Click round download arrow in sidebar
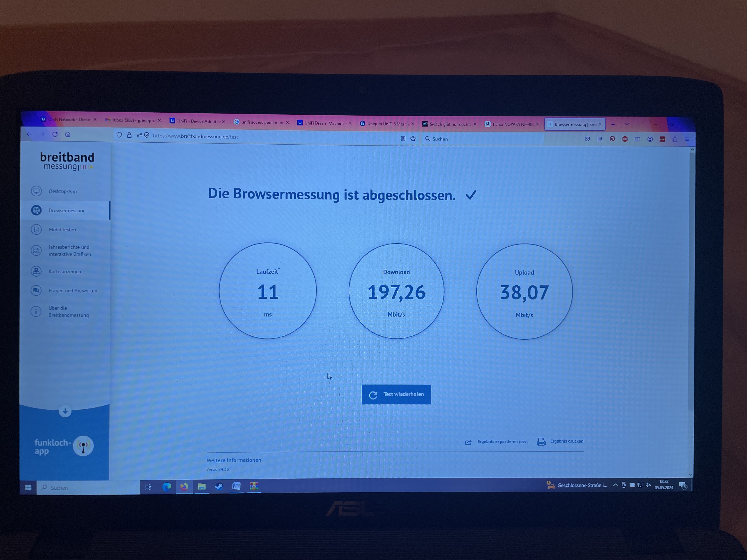Image resolution: width=747 pixels, height=560 pixels. (65, 411)
